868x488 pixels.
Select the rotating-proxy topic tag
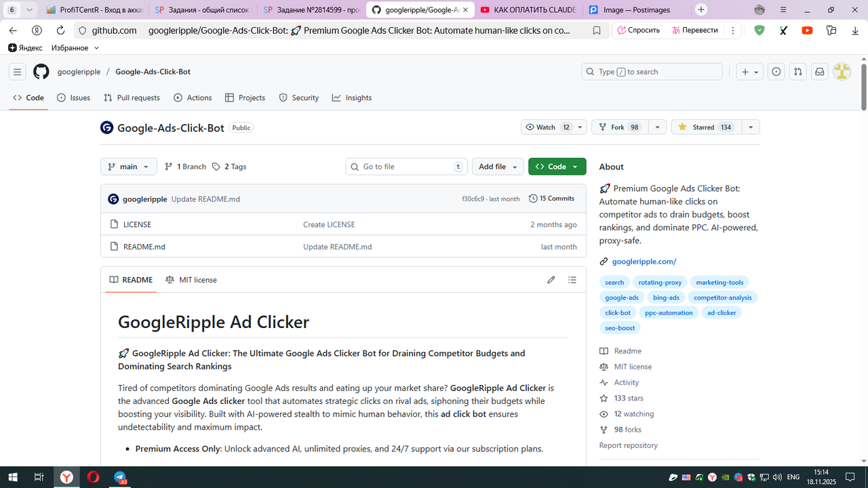[660, 283]
